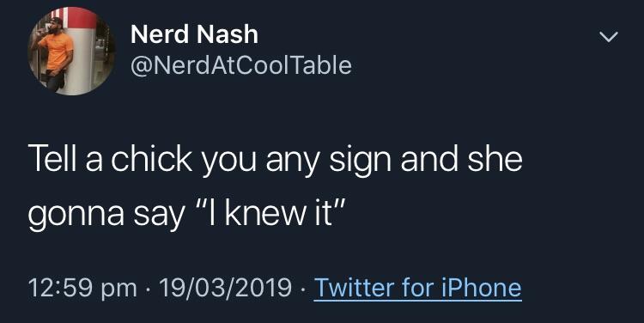Open Nerd Nash's profile picture
This screenshot has height=323, width=644.
[72, 51]
